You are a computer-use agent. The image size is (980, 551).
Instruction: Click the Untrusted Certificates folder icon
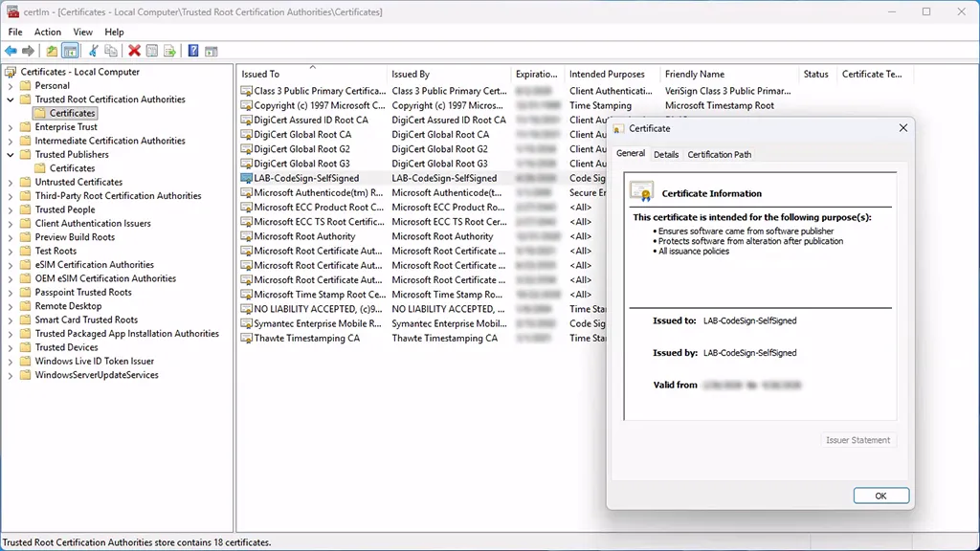26,182
